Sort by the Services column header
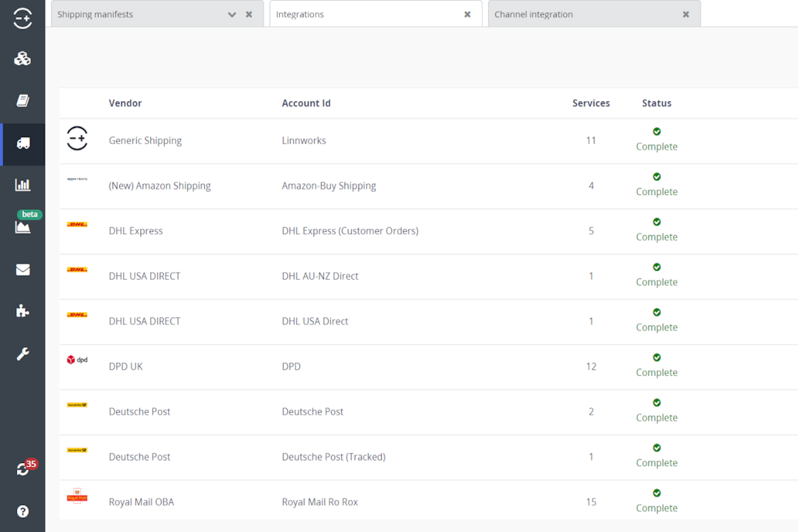798x532 pixels. [x=591, y=103]
